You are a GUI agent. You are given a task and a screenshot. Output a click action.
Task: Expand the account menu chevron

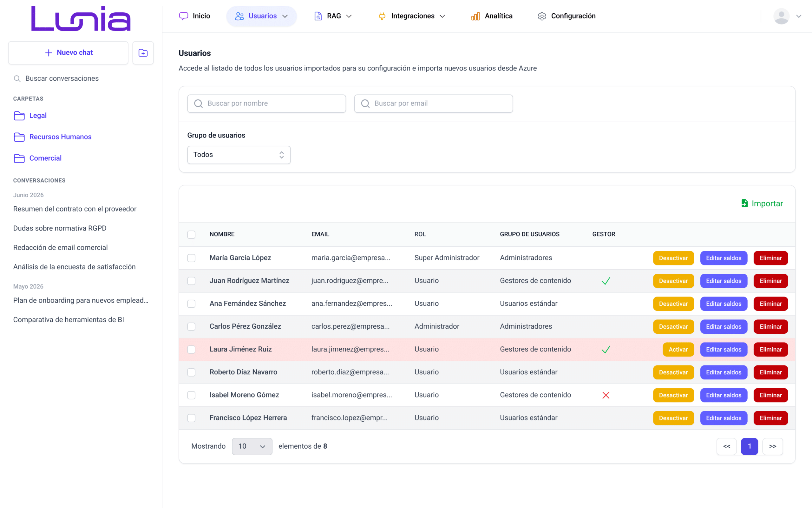point(799,16)
